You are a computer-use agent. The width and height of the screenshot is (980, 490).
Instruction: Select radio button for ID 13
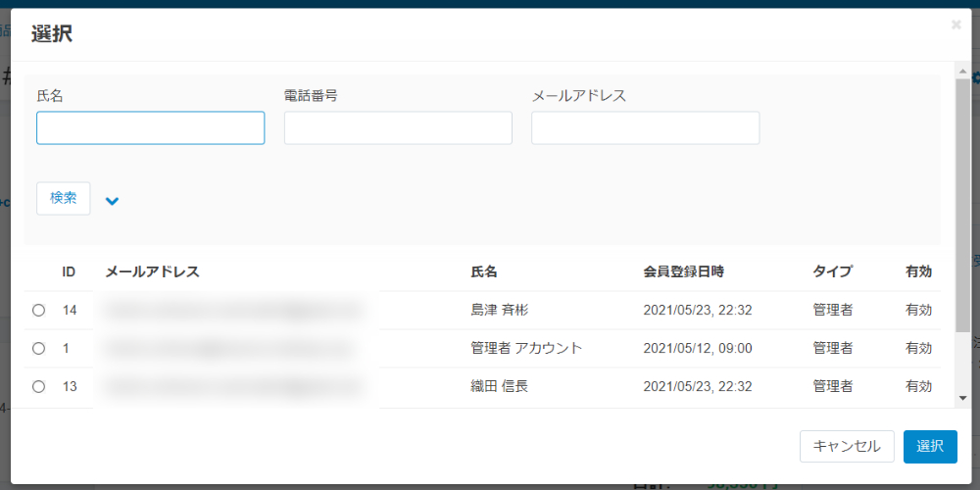(x=39, y=387)
